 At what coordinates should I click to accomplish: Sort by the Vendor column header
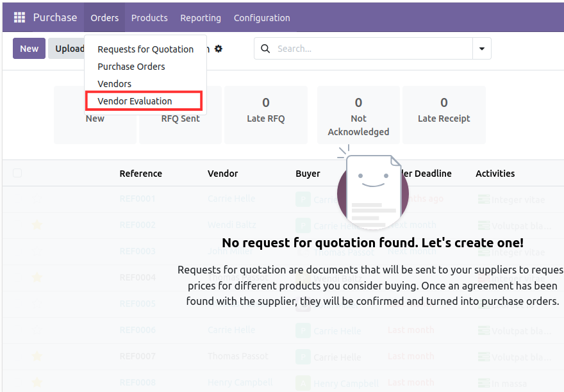tap(222, 174)
